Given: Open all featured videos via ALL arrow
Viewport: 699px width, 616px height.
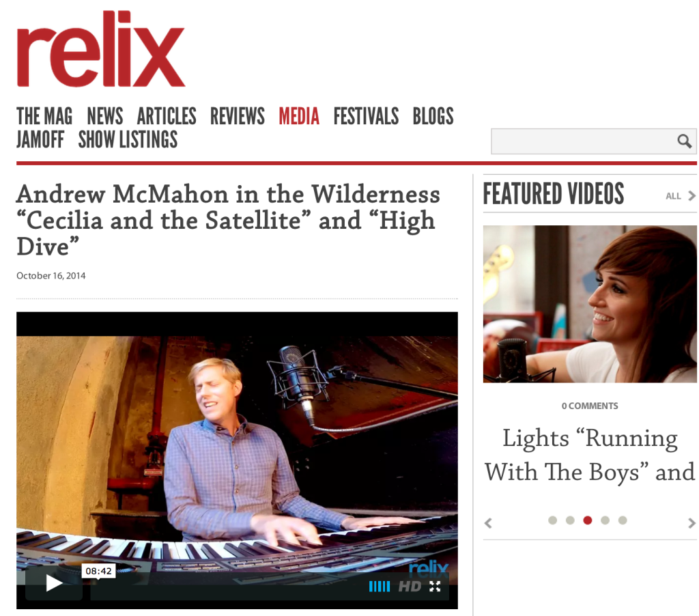Looking at the screenshot, I should coord(681,196).
